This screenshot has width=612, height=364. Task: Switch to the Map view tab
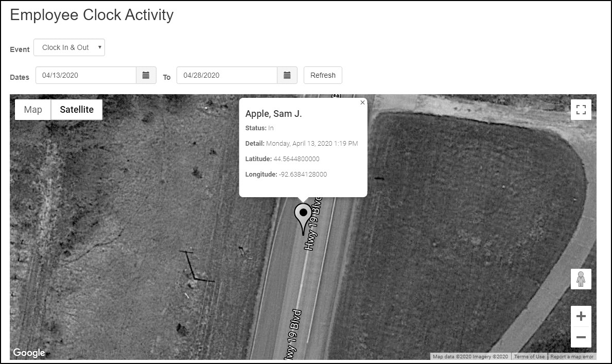[33, 110]
